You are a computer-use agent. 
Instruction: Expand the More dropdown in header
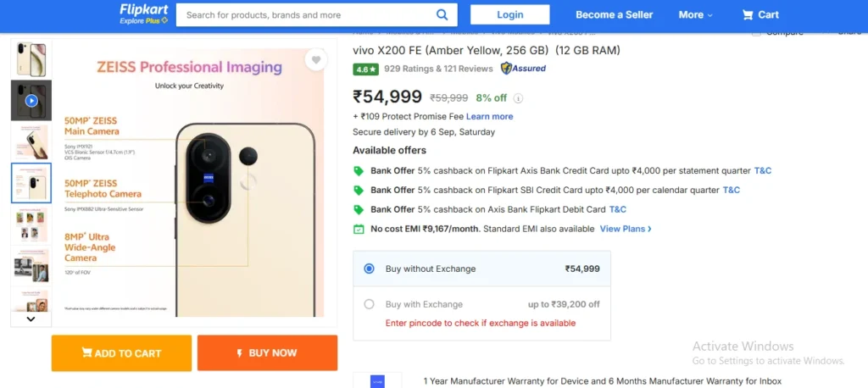point(695,14)
